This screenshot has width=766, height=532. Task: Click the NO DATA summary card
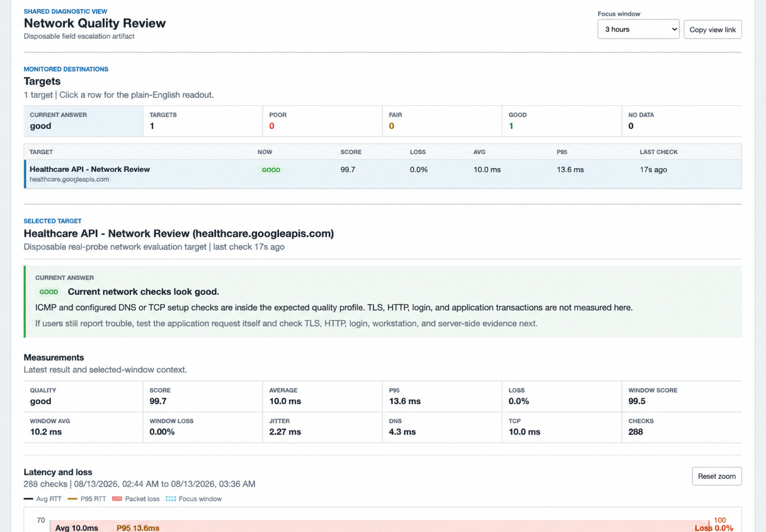pyautogui.click(x=681, y=121)
